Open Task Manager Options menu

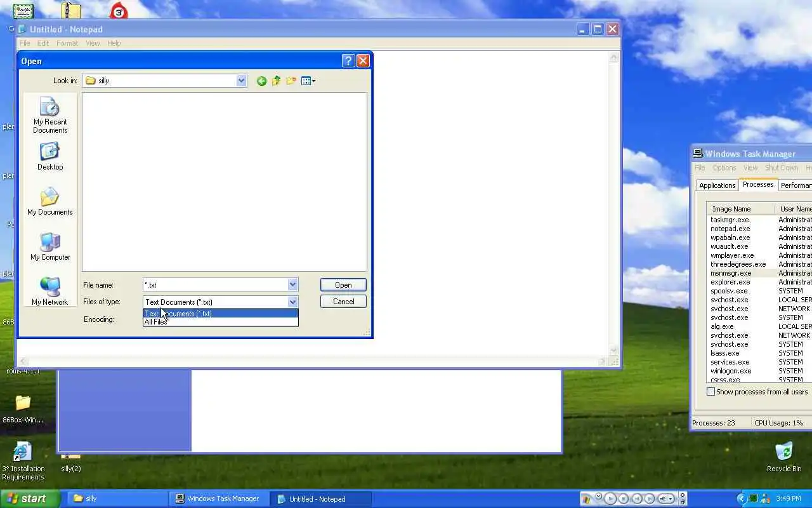pyautogui.click(x=724, y=168)
